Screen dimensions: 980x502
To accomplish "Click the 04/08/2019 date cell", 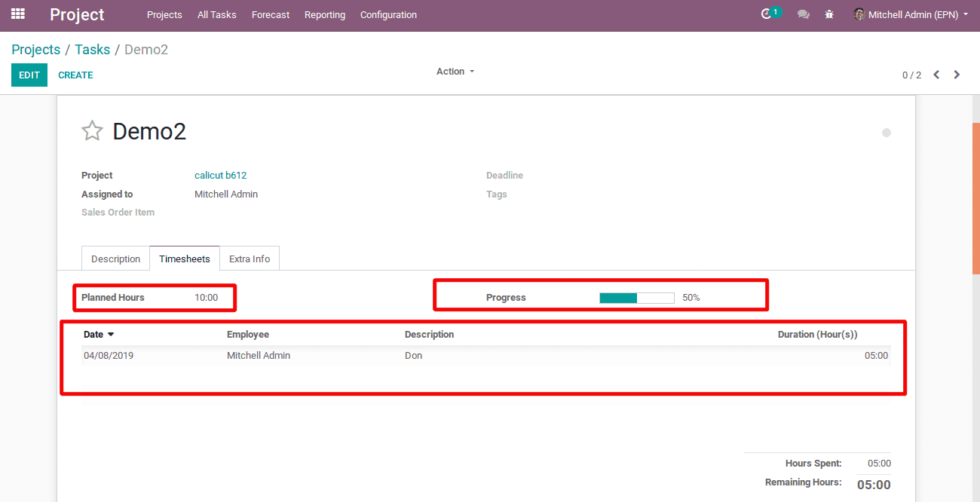I will (x=109, y=356).
